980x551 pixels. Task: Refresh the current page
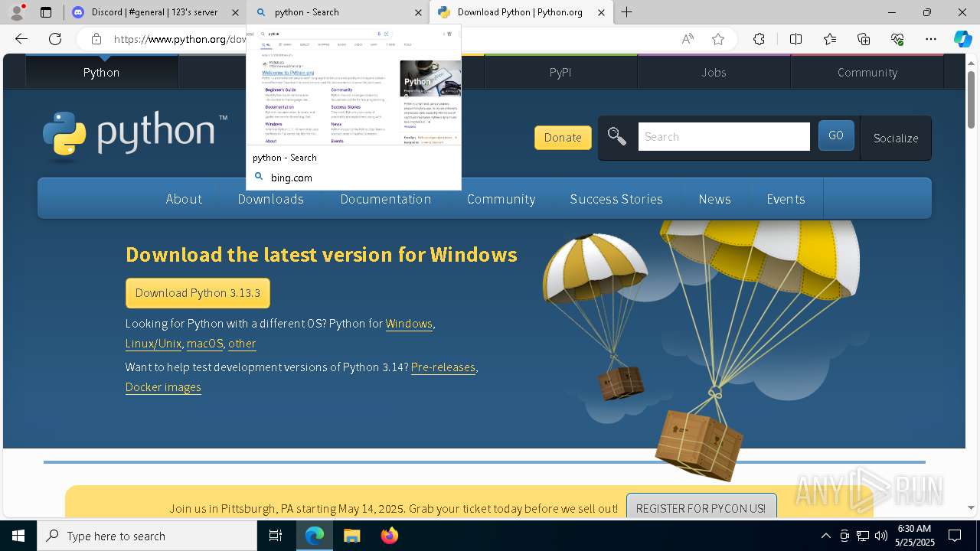55,39
